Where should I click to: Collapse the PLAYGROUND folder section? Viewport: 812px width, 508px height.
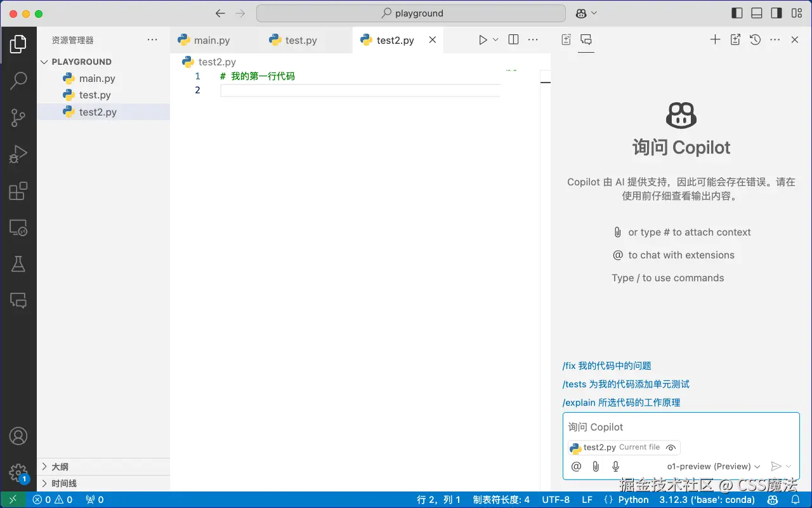coord(103,62)
